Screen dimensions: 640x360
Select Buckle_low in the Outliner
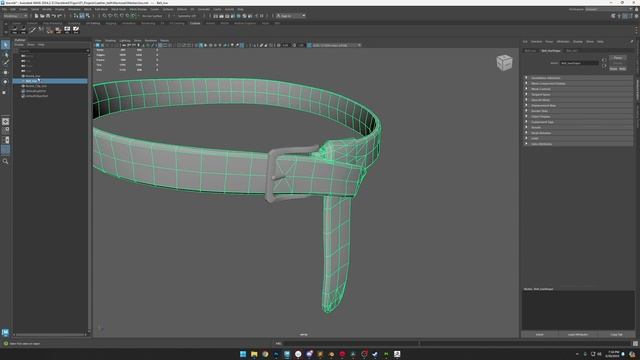(33, 76)
